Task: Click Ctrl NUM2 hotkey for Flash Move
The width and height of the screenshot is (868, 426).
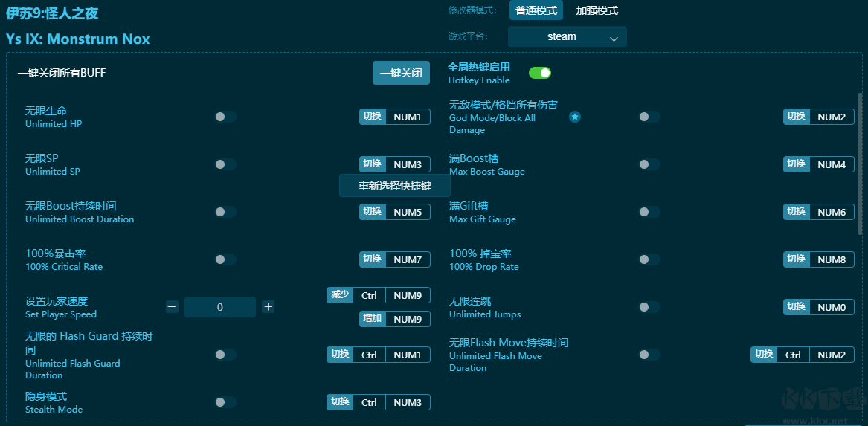Action: click(x=802, y=355)
